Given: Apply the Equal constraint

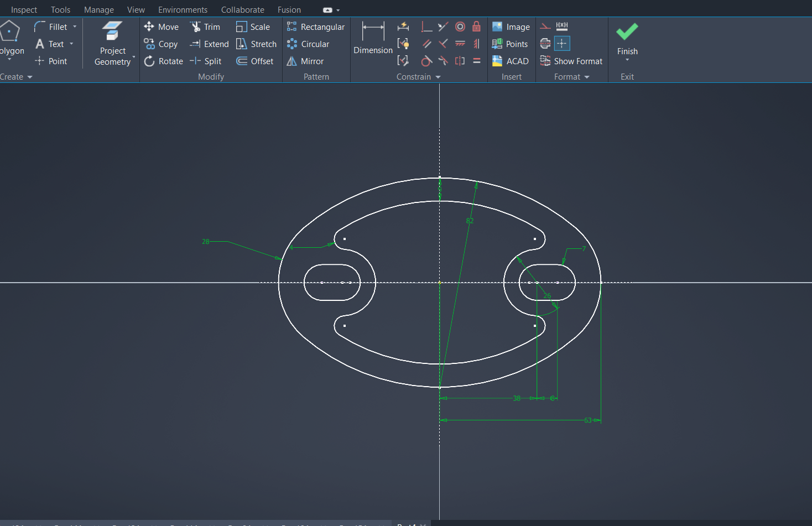Looking at the screenshot, I should tap(476, 61).
